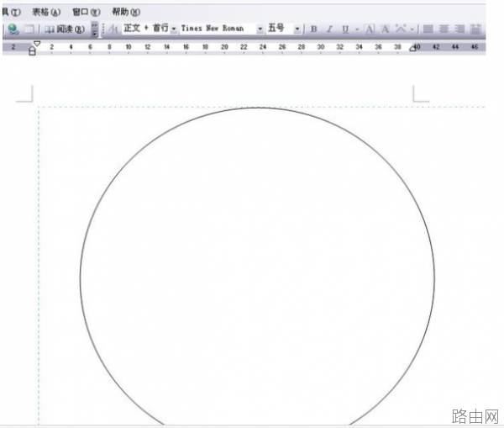Align text left in the toolbar
The image size is (504, 428).
point(428,29)
